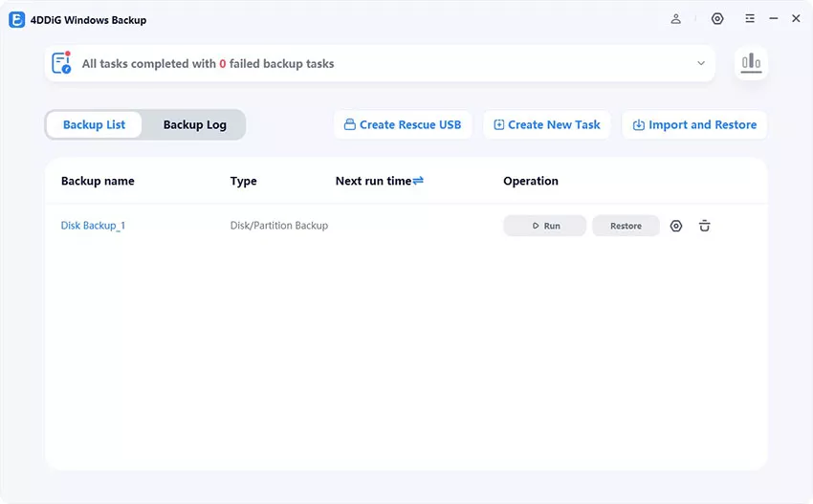Click the 4DDiG Windows Backup logo
813x504 pixels.
pyautogui.click(x=16, y=19)
